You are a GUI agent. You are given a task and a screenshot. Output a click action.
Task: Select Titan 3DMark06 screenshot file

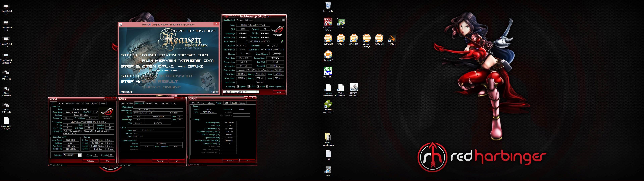coord(6,108)
